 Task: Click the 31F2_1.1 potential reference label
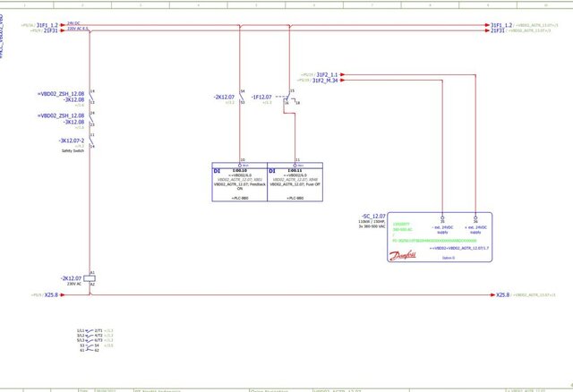point(324,74)
